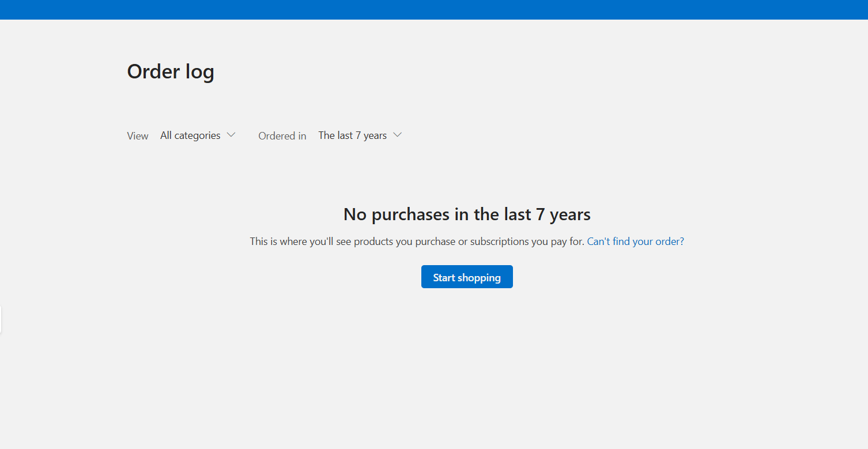Click the word "products" in the description
868x449 pixels.
373,242
